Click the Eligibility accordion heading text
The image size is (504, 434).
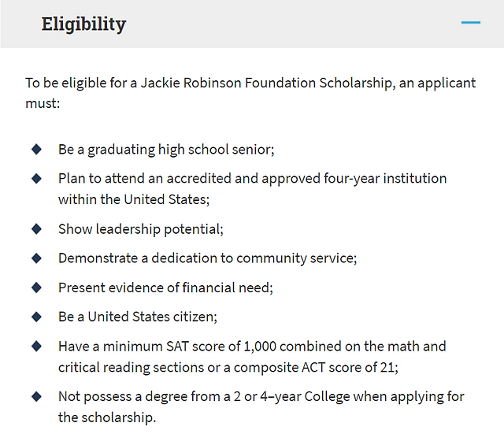click(x=83, y=24)
